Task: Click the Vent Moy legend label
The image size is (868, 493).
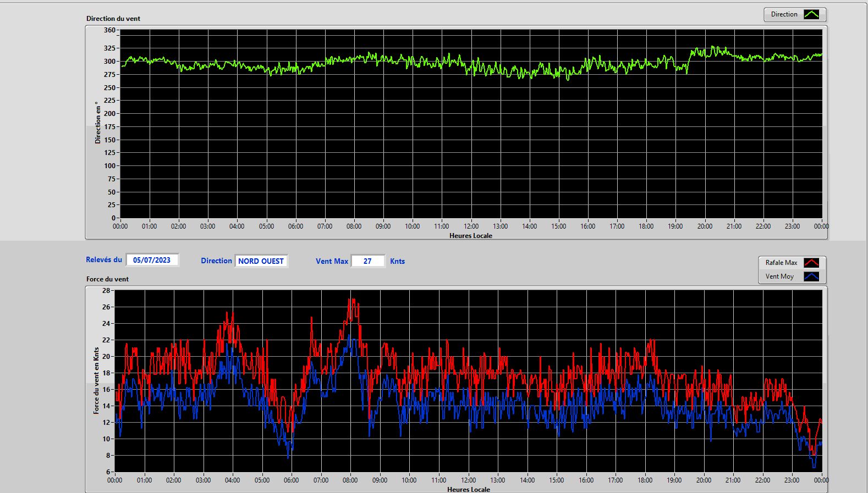Action: click(x=779, y=276)
